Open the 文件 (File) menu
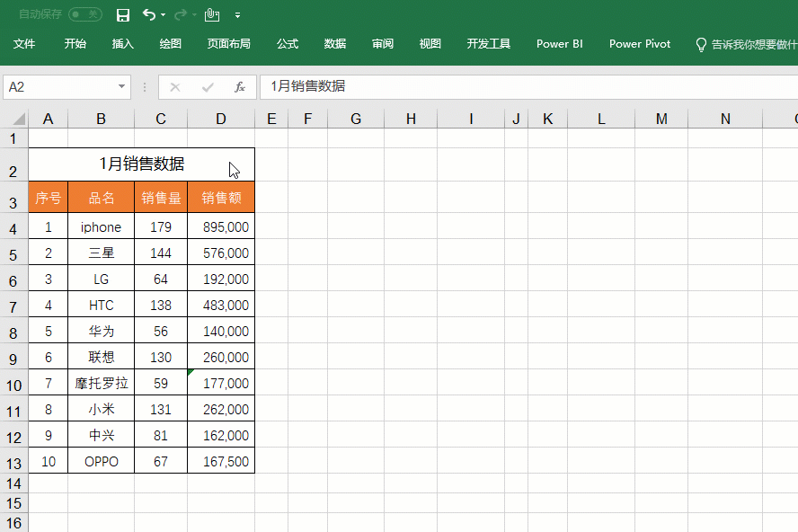Viewport: 798px width, 532px height. coord(24,44)
